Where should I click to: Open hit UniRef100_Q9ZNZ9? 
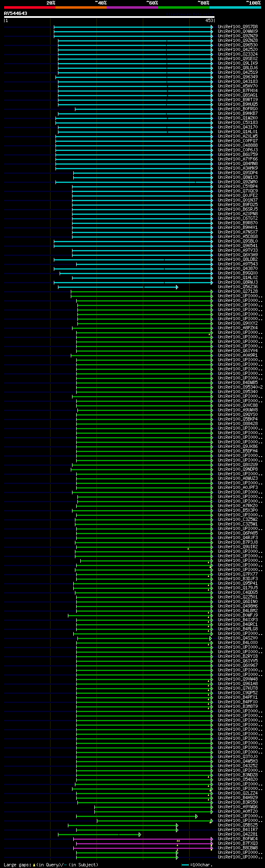238,36
